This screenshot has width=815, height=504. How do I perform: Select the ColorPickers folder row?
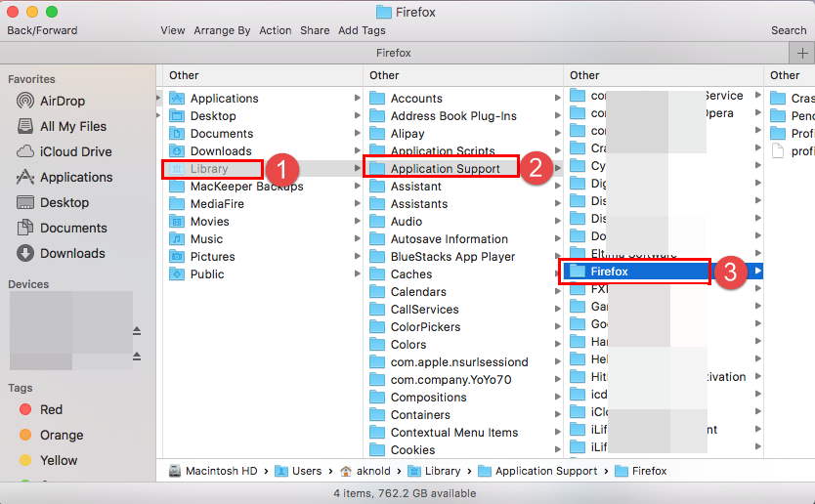[462, 327]
